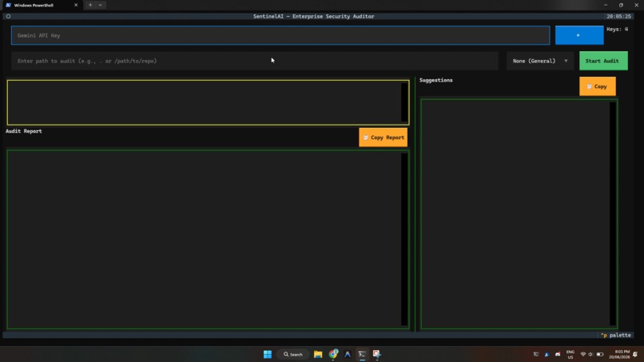Image resolution: width=644 pixels, height=362 pixels.
Task: Click the 20:05:25 header clock
Action: coord(618,17)
